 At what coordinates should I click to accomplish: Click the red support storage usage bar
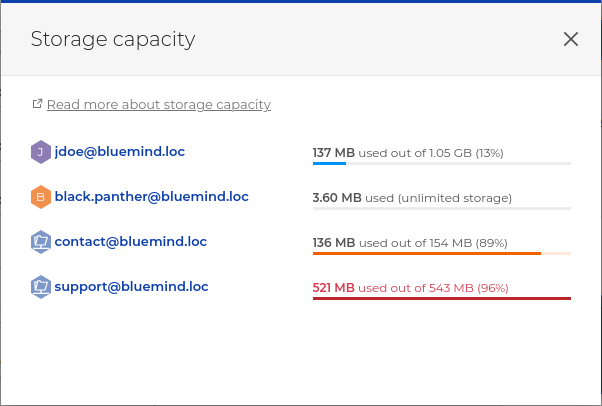pyautogui.click(x=442, y=298)
